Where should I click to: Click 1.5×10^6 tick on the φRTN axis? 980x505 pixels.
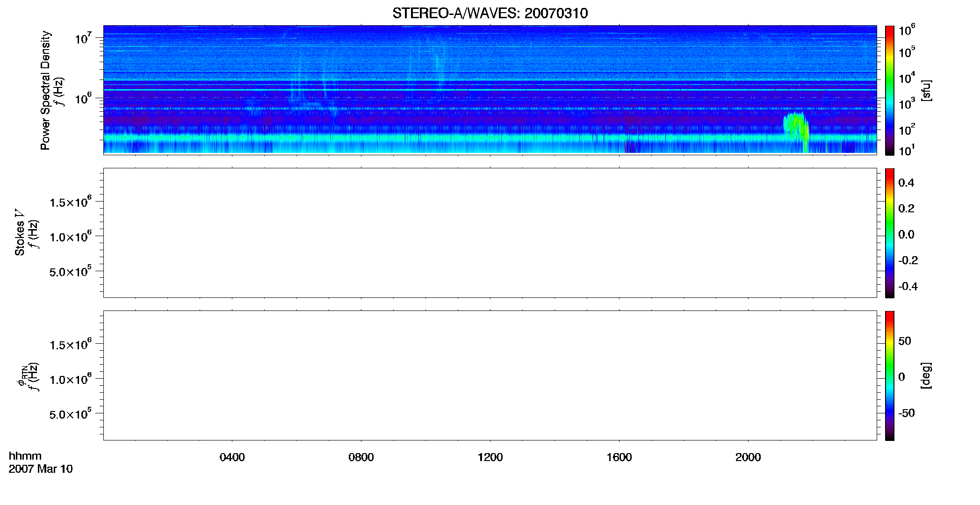pyautogui.click(x=71, y=345)
